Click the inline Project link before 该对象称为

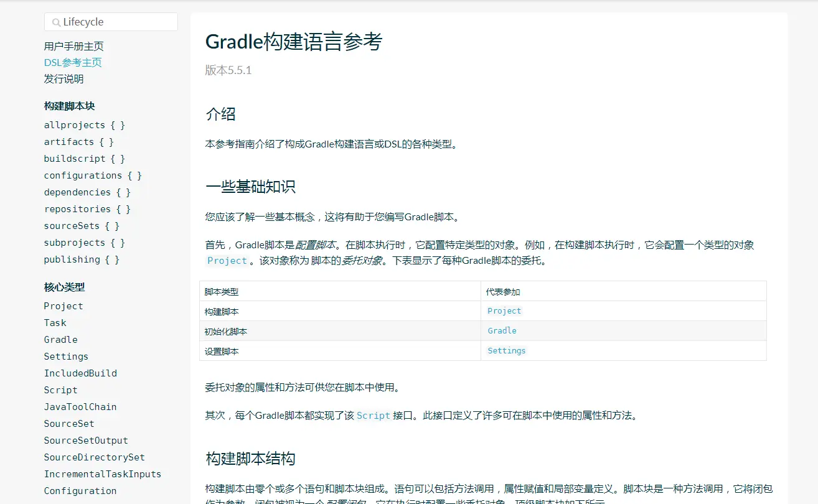coord(227,261)
